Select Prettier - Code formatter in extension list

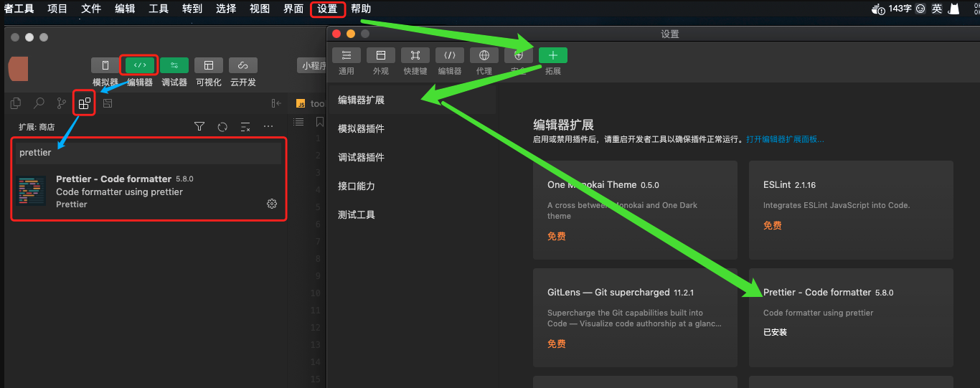(150, 191)
